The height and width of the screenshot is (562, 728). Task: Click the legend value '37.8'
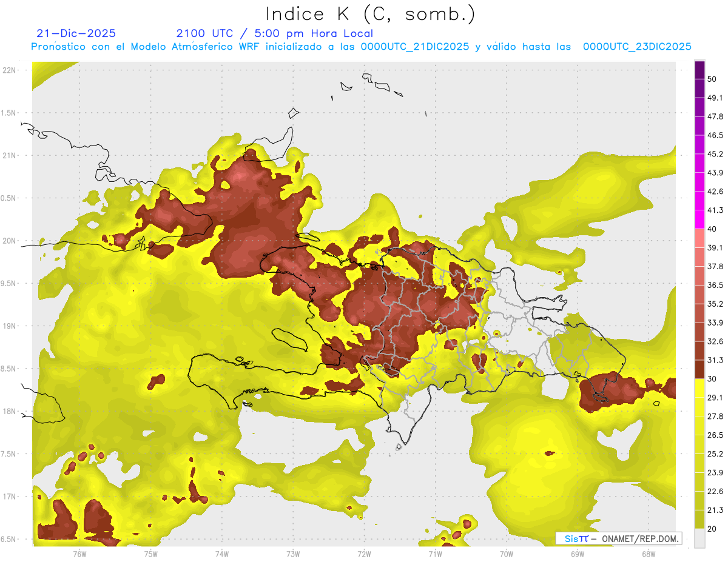point(715,266)
